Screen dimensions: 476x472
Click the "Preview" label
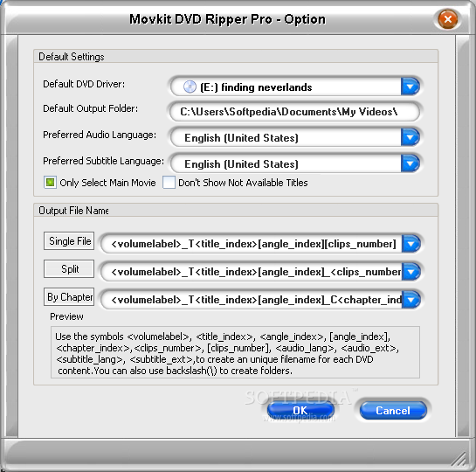click(x=66, y=316)
